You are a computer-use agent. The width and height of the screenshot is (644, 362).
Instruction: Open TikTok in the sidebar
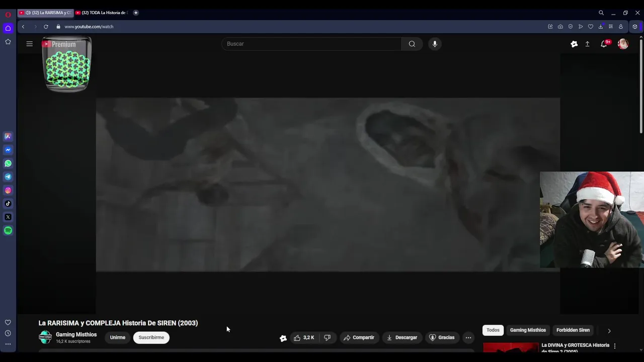pyautogui.click(x=8, y=204)
